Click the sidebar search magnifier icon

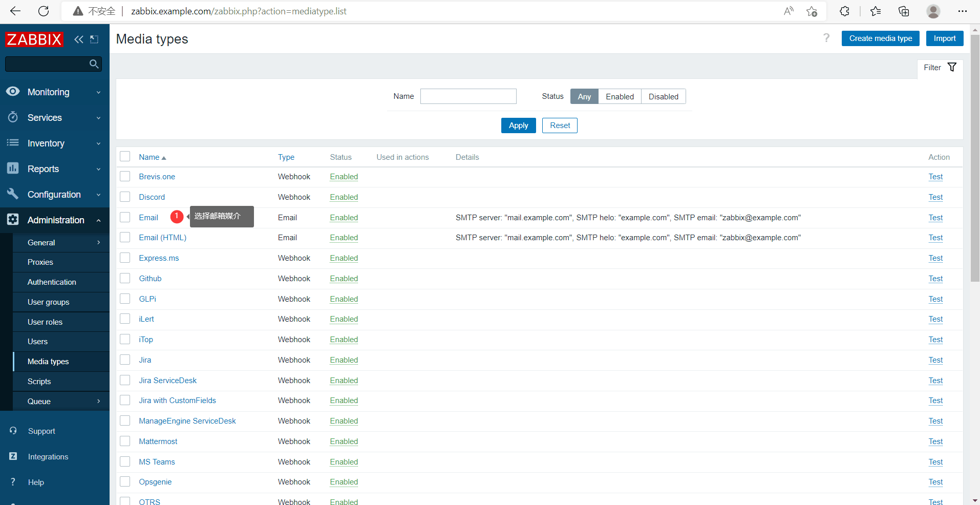(94, 64)
